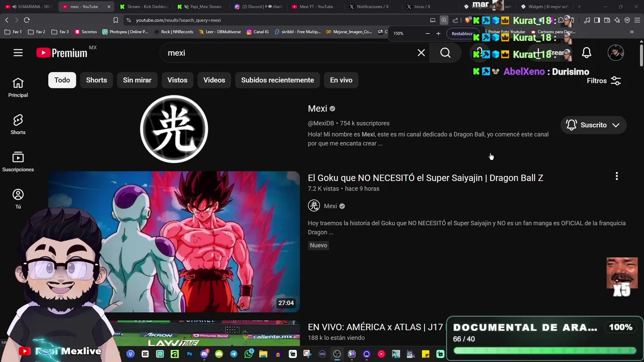Select the Shorts filter chip
Image resolution: width=644 pixels, height=362 pixels.
(x=97, y=80)
